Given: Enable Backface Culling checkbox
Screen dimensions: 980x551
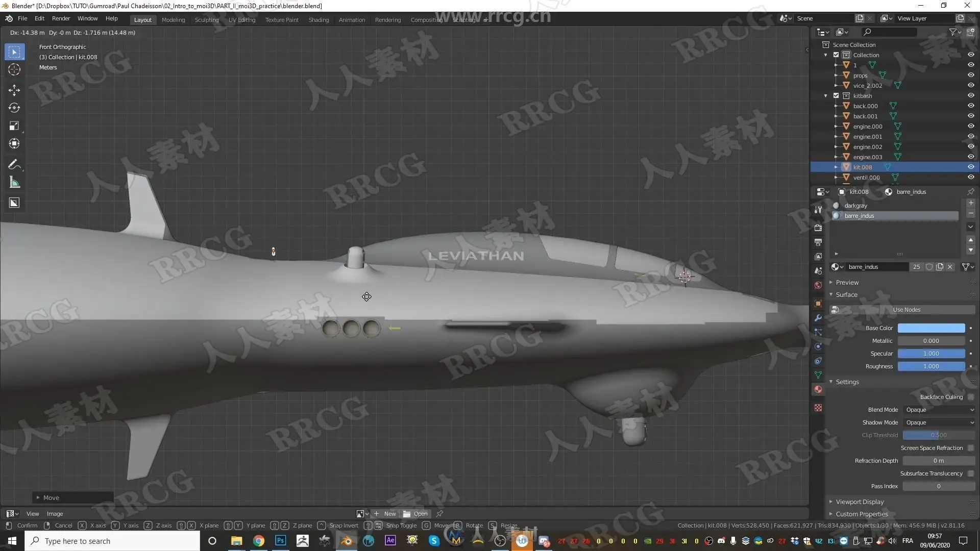Looking at the screenshot, I should click(971, 397).
